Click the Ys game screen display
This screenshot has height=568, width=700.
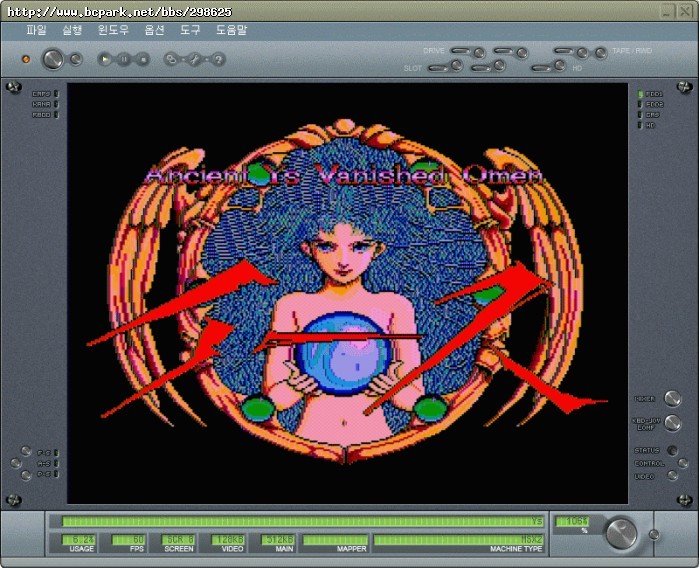point(347,293)
